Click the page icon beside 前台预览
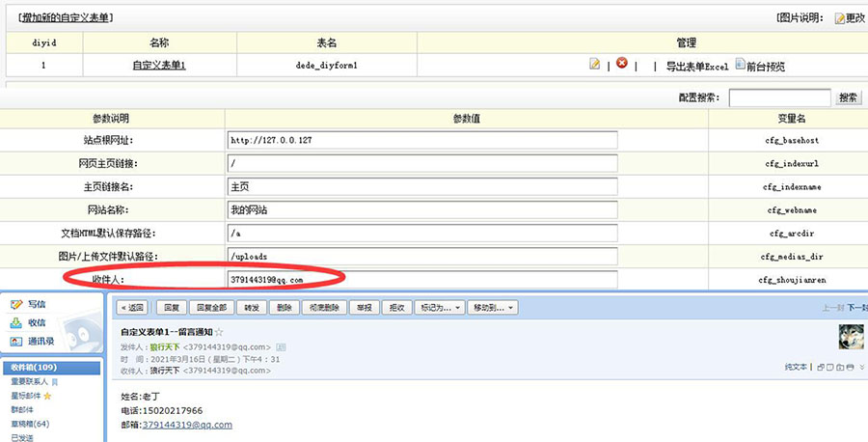 tap(740, 65)
